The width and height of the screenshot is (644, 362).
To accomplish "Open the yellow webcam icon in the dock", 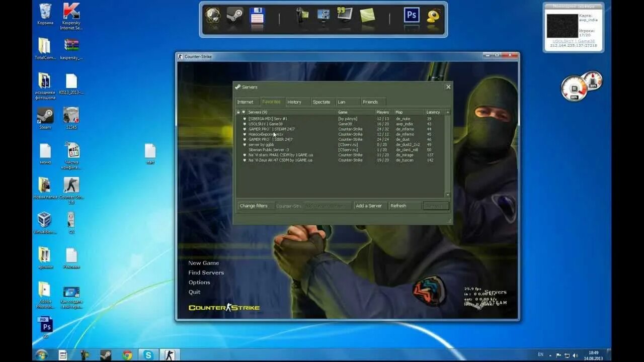I will pyautogui.click(x=434, y=16).
